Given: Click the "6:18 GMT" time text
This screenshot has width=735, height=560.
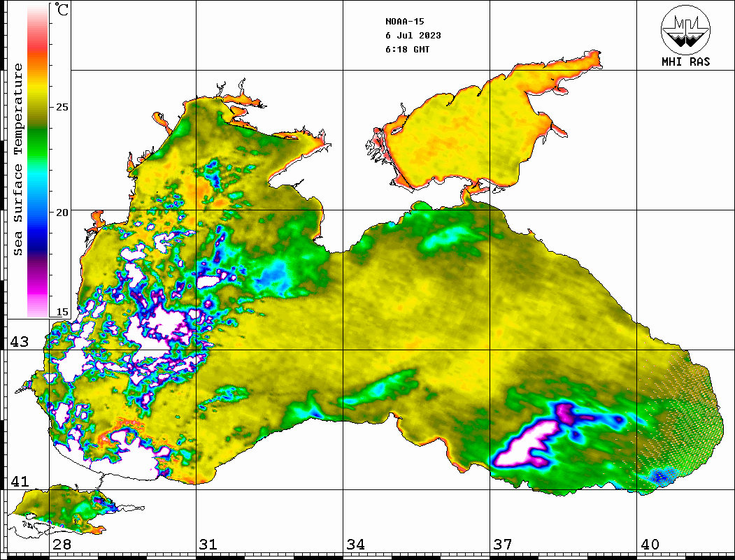Looking at the screenshot, I should (x=407, y=49).
